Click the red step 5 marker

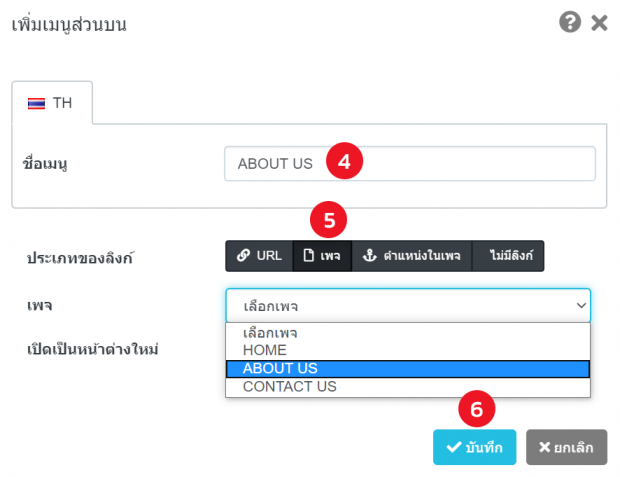(327, 218)
